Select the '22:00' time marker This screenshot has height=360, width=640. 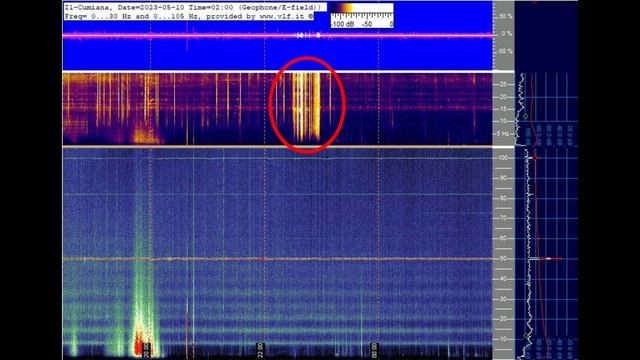pyautogui.click(x=260, y=350)
